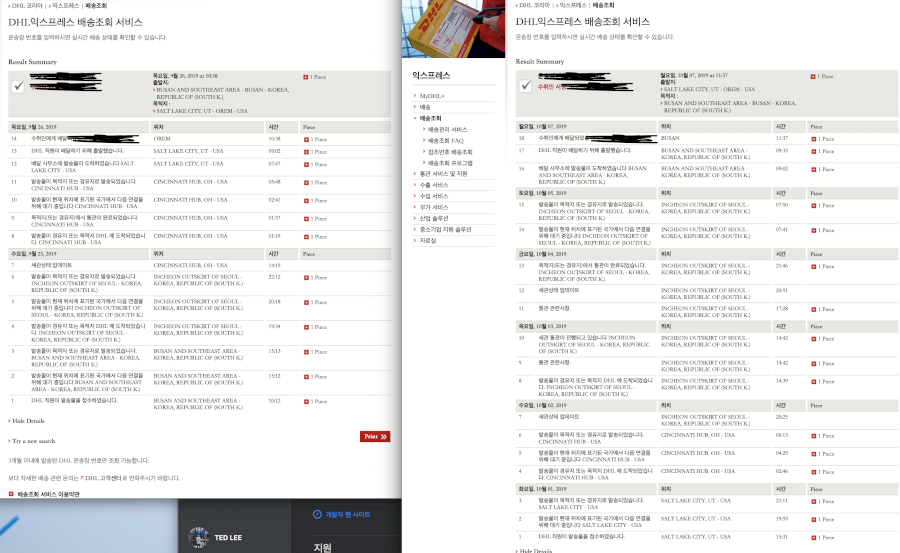Open 개발자 웹 사이트 link in background window

pos(348,515)
